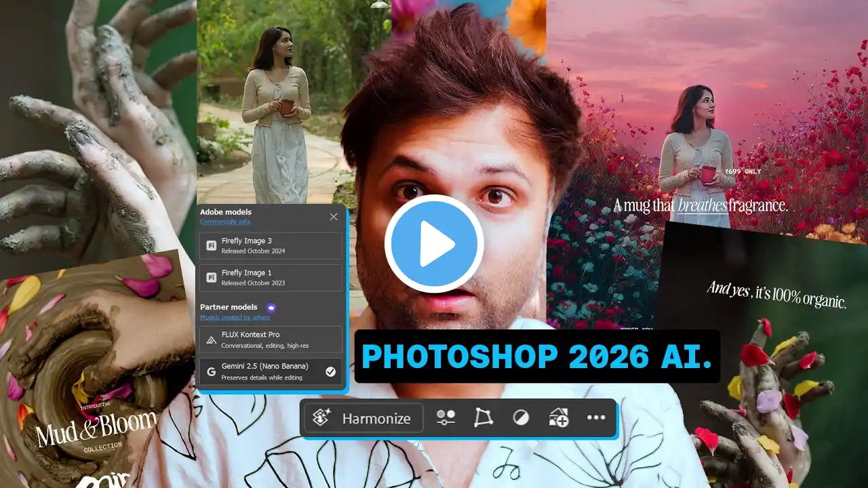The width and height of the screenshot is (868, 488).
Task: Choose the Gemini 2.5 (Nano Banana) model
Action: 271,371
